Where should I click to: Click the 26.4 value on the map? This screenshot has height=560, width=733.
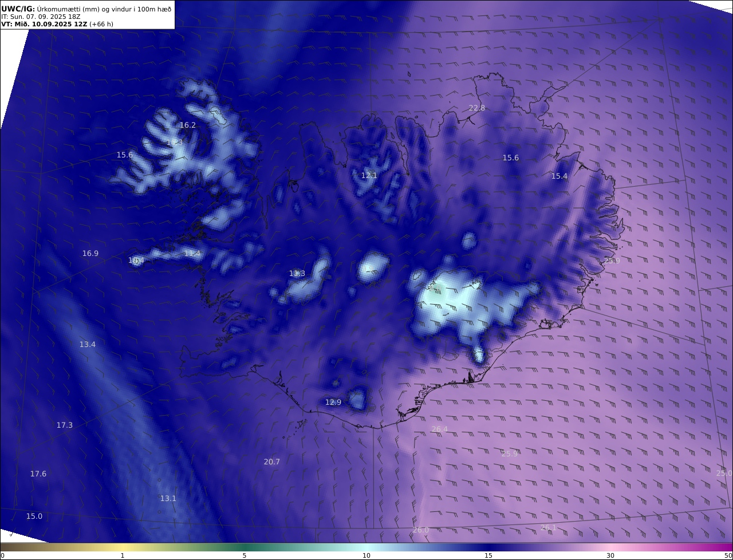click(x=440, y=429)
